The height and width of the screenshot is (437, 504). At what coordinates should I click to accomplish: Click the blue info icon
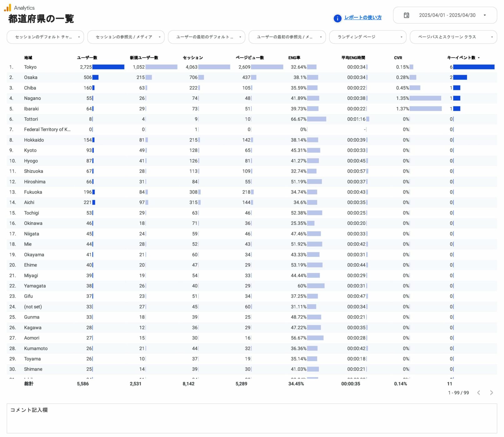tap(337, 18)
